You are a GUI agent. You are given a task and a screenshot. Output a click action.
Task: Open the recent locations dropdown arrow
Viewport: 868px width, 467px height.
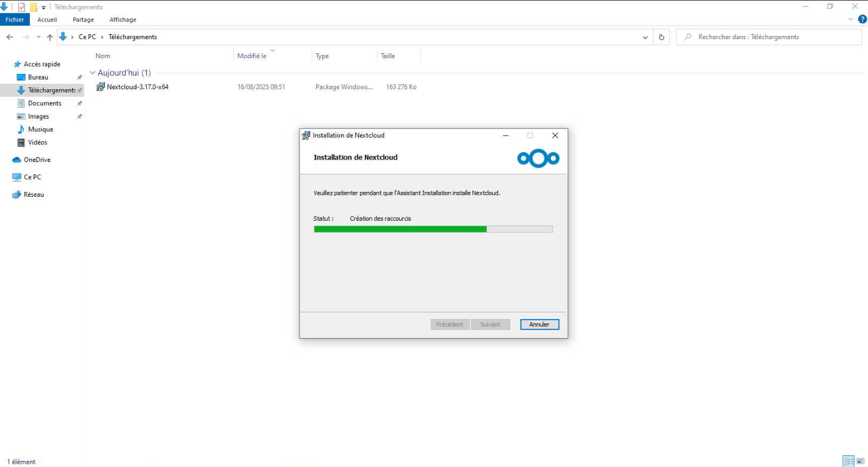point(39,37)
